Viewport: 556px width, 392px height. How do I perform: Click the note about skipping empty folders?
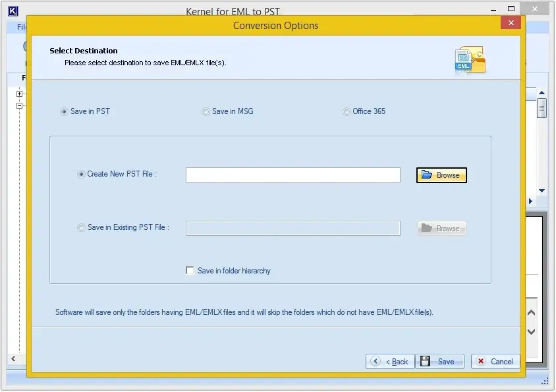tap(244, 312)
